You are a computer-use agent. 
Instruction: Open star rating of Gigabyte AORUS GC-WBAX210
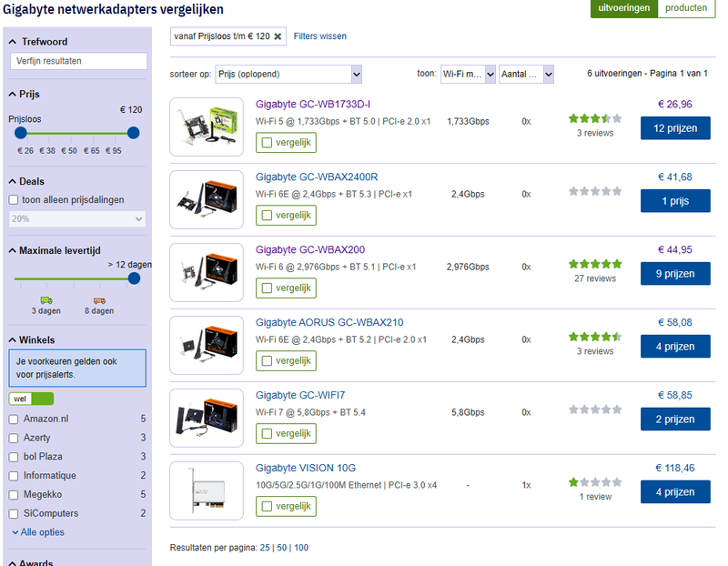595,337
